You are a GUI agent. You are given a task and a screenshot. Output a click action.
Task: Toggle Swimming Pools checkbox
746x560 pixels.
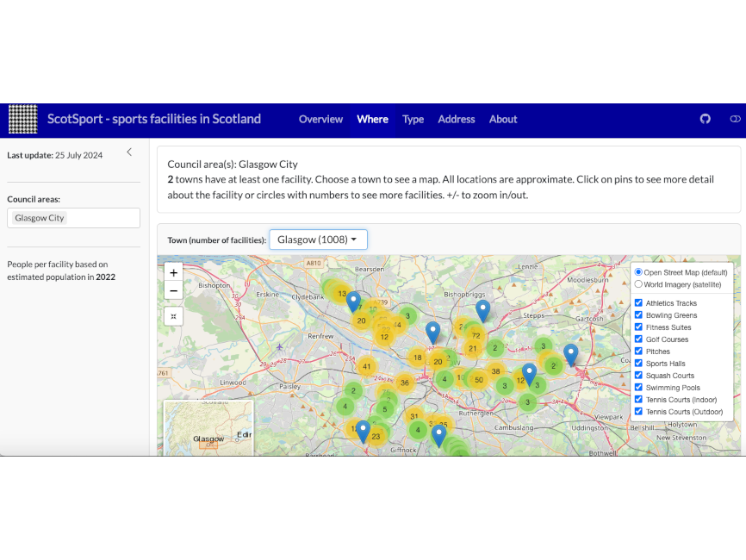point(638,388)
